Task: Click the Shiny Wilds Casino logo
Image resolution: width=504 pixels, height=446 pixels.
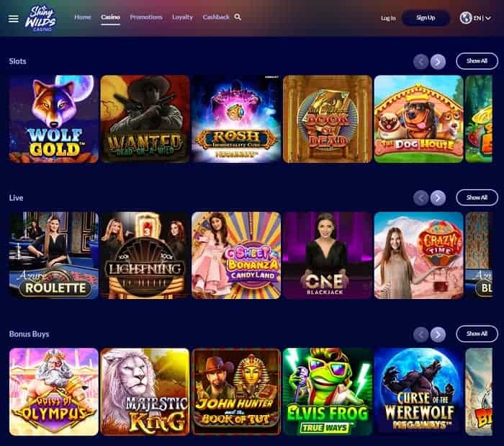Action: (x=41, y=19)
